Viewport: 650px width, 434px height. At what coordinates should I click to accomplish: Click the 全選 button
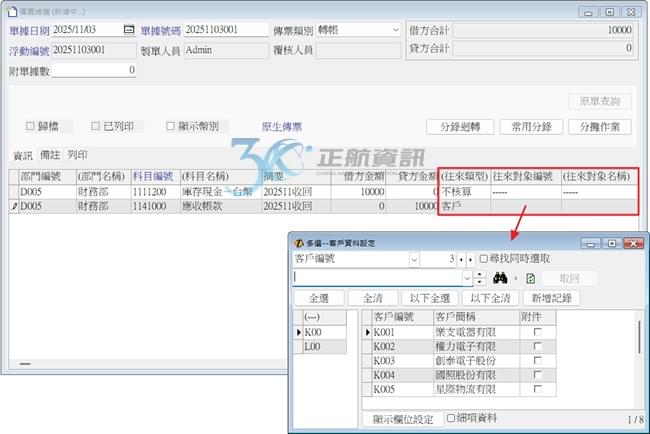coord(319,298)
